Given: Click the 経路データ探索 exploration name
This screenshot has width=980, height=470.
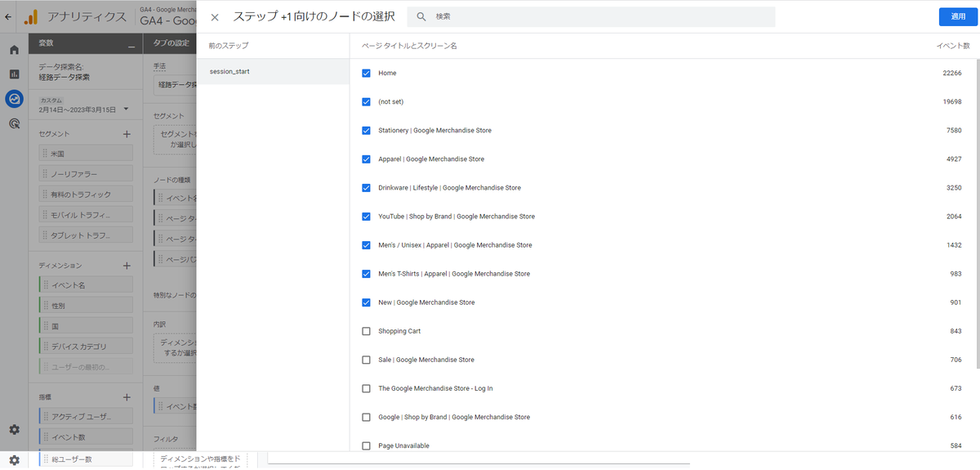Looking at the screenshot, I should (65, 78).
